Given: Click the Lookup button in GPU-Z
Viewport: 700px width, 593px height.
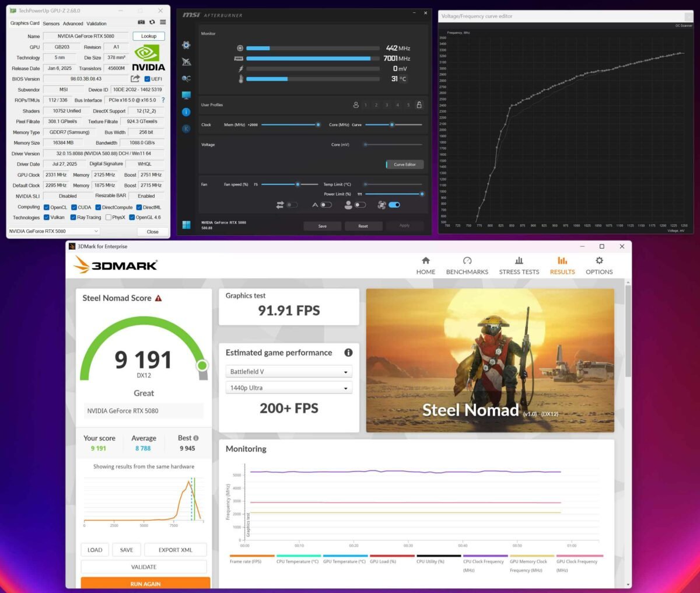Looking at the screenshot, I should pos(149,36).
